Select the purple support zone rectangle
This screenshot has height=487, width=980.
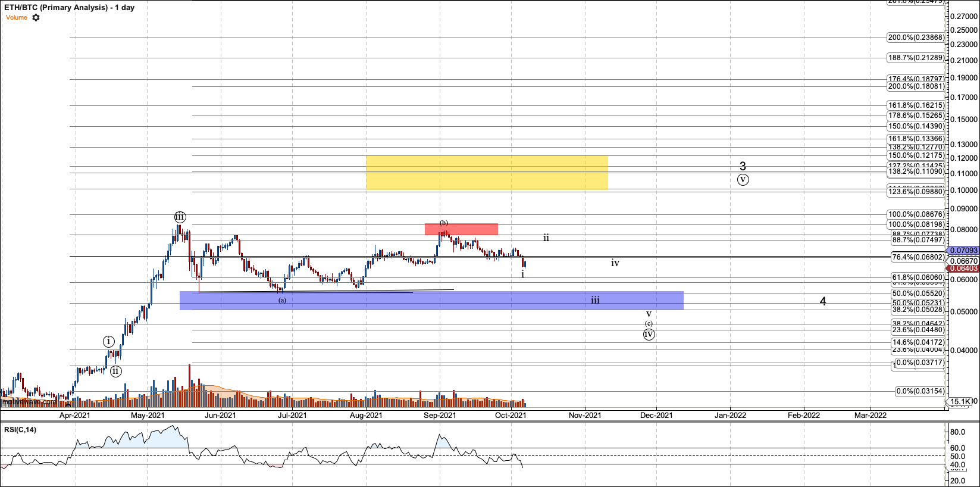[x=431, y=301]
